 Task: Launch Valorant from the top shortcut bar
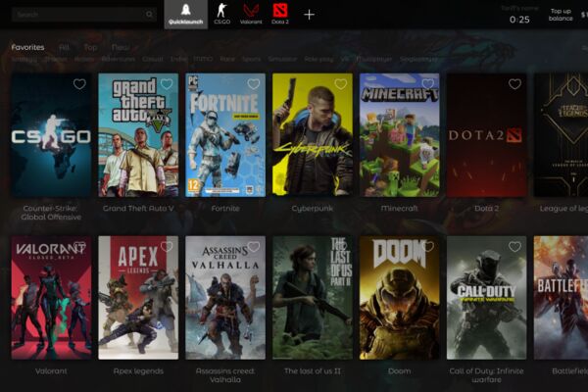(251, 15)
